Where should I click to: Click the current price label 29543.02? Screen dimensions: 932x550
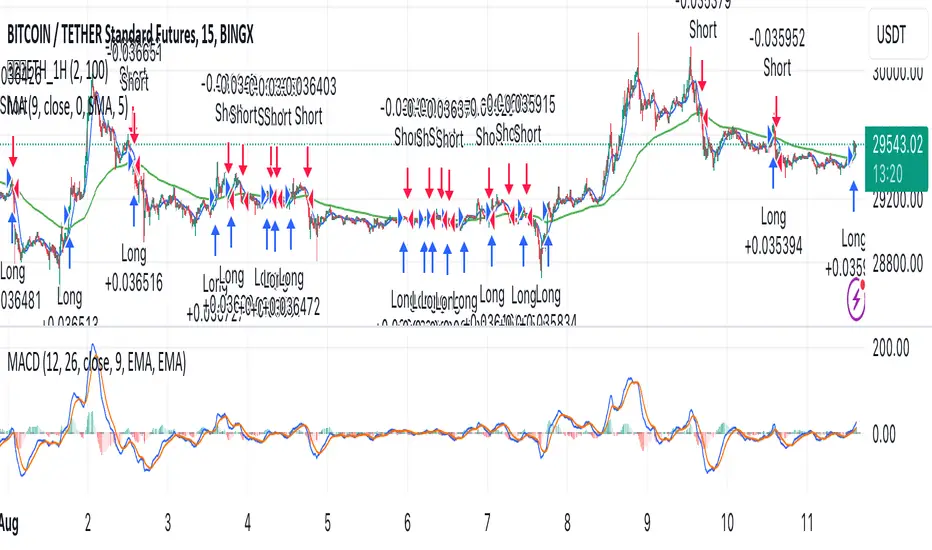coord(898,144)
